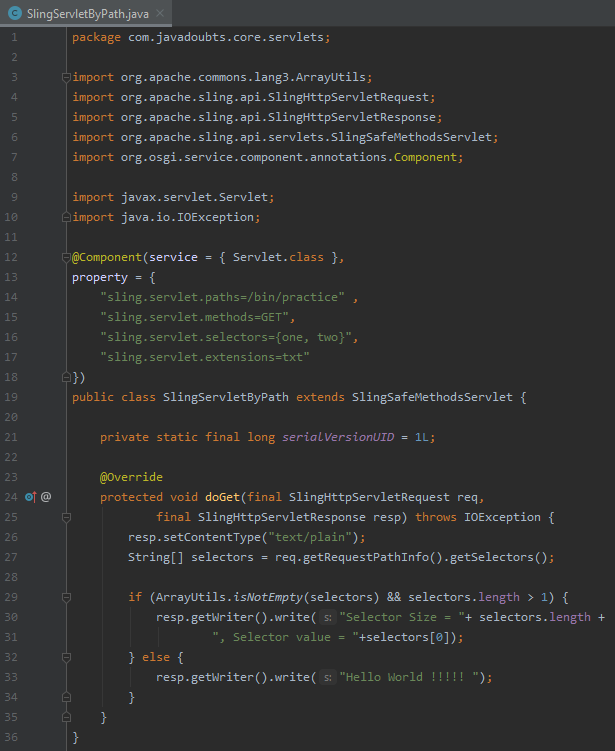Toggle the method end fold marker on line 35
The image size is (615, 751).
(67, 717)
